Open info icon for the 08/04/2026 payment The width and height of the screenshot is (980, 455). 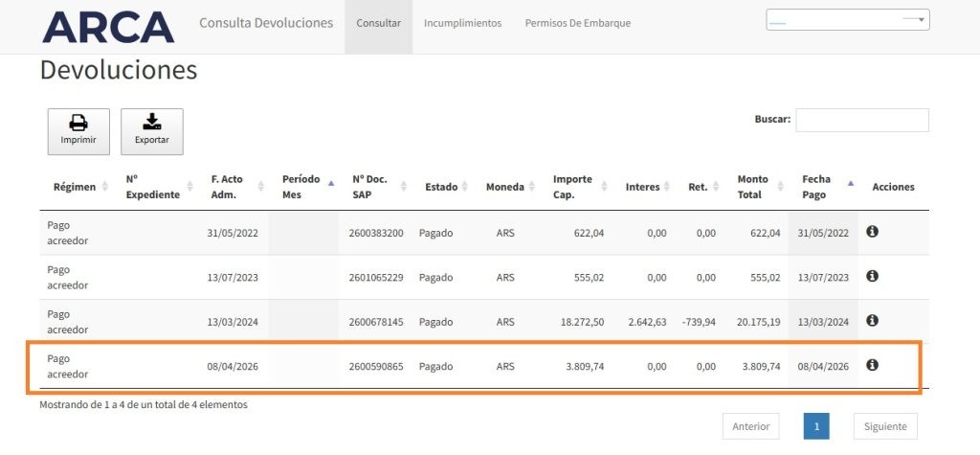(x=872, y=365)
